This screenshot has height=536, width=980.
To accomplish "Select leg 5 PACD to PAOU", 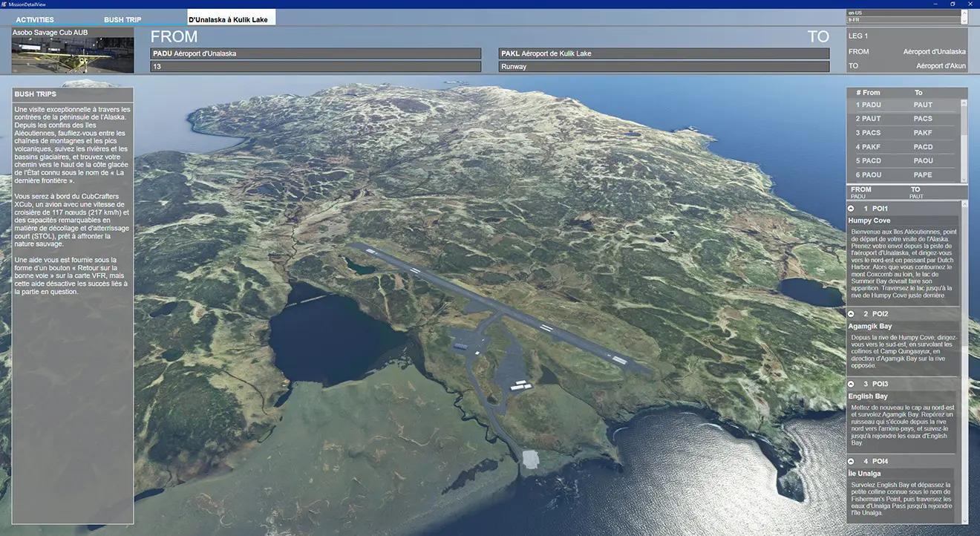I will (904, 161).
